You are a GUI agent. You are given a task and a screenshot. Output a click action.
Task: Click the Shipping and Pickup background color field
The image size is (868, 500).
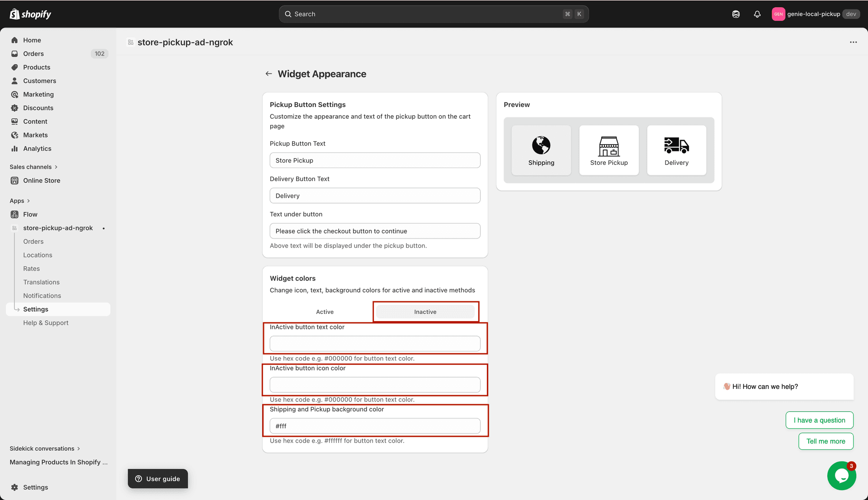coord(375,426)
